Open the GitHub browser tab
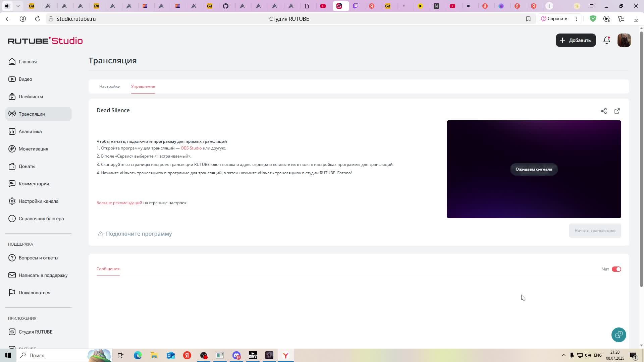The height and width of the screenshot is (362, 644). [x=226, y=6]
